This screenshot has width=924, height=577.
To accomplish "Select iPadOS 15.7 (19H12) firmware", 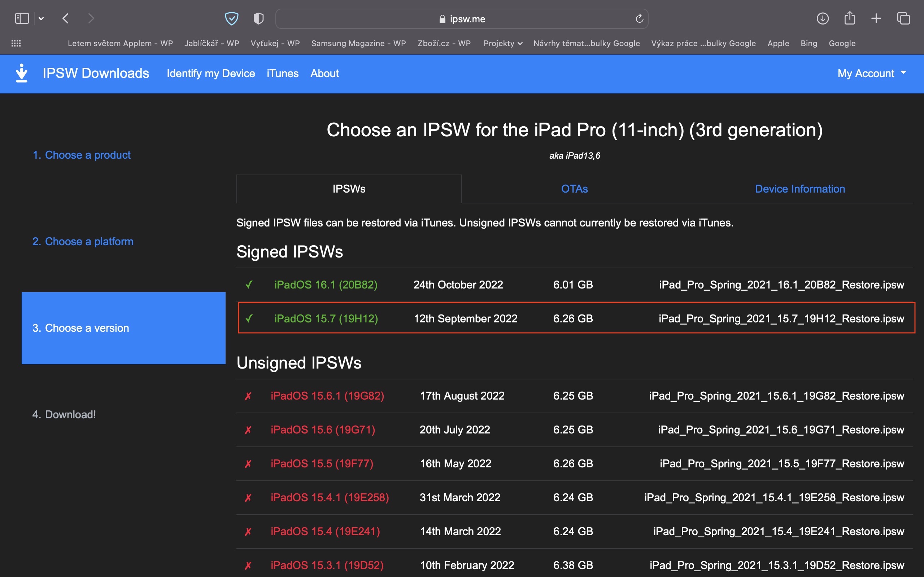I will point(326,318).
